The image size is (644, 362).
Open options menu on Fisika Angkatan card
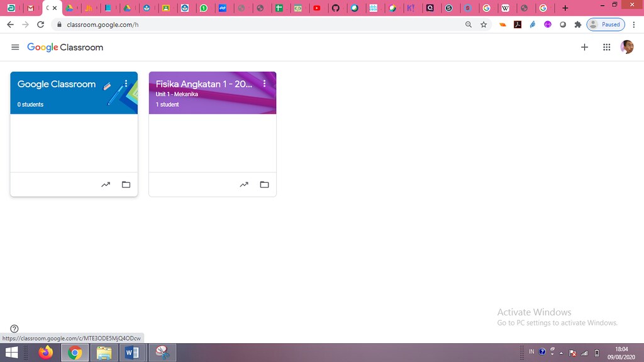point(265,84)
